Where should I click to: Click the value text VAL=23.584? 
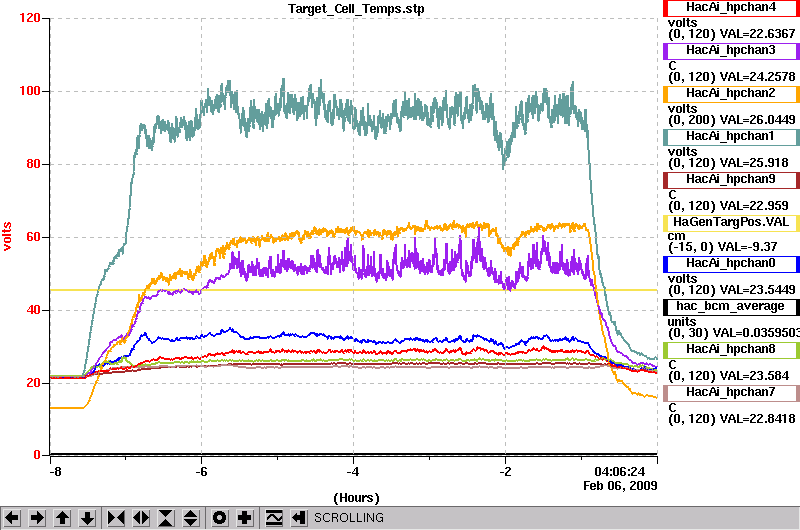(x=754, y=376)
